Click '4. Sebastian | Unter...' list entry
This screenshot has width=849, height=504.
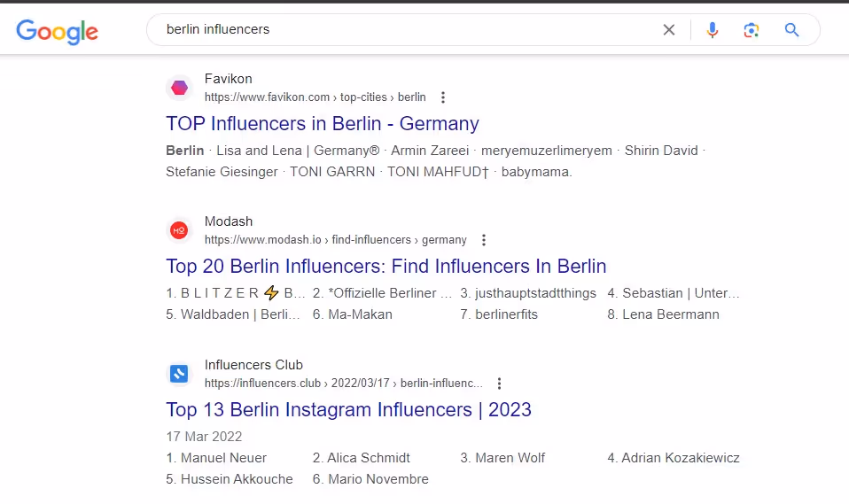(673, 293)
